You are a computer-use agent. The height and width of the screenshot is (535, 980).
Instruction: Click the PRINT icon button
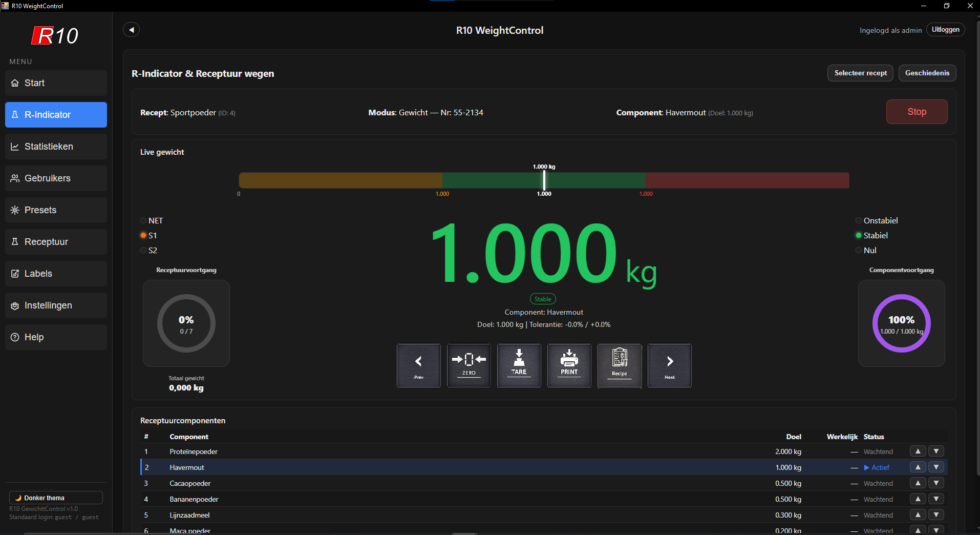569,365
